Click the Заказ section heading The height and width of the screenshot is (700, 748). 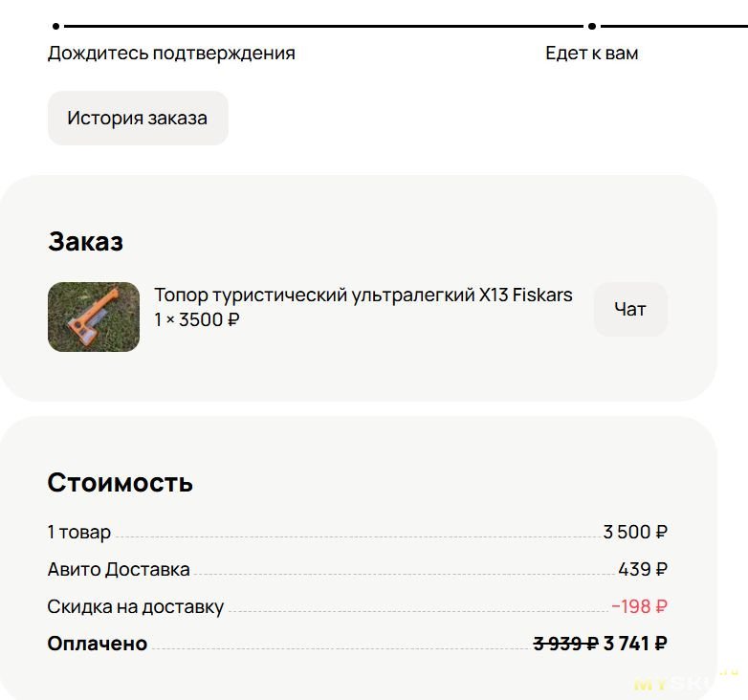[x=85, y=242]
